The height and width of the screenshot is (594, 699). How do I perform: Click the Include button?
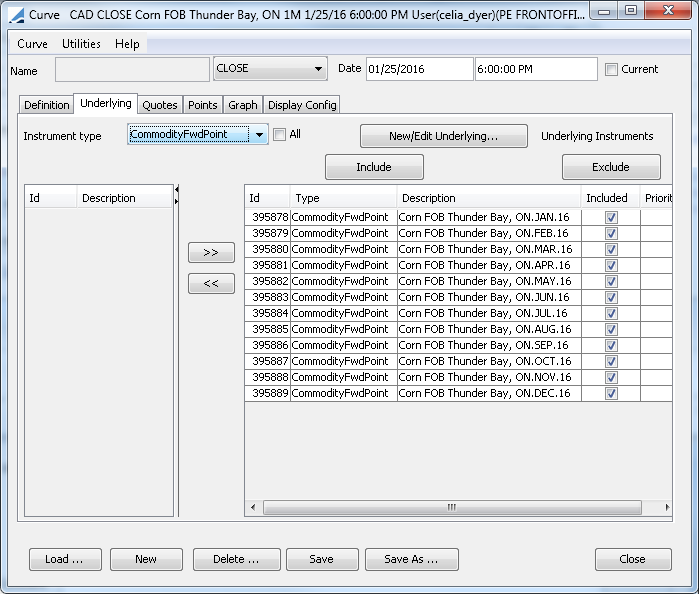coord(374,167)
